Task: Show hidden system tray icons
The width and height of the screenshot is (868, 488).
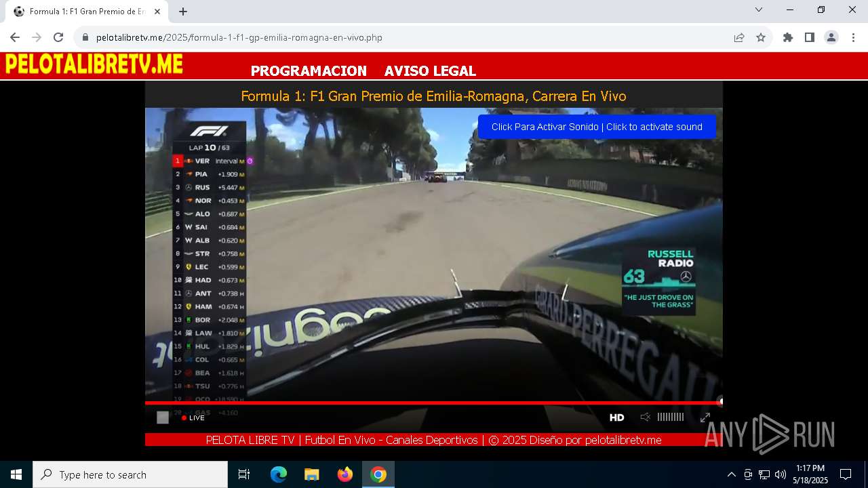Action: [x=731, y=474]
